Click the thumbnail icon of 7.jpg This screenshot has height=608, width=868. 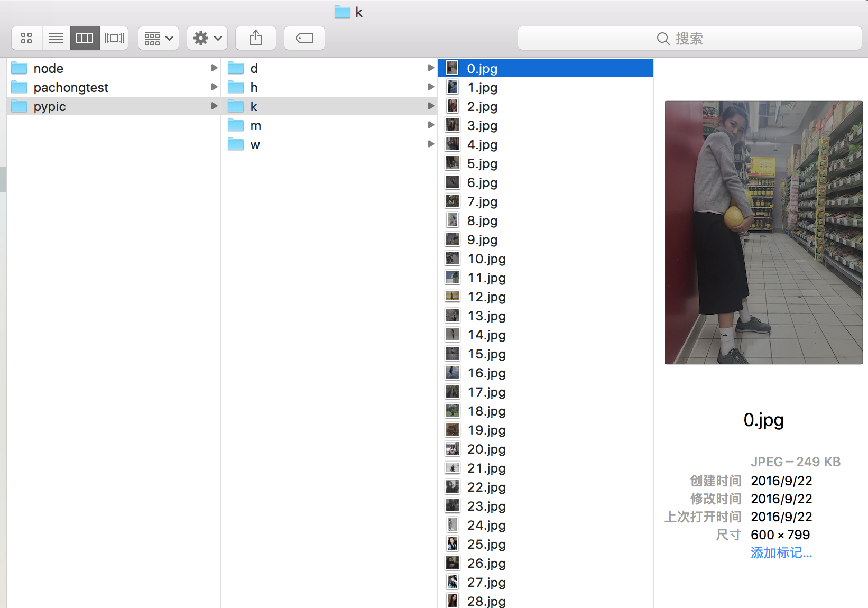coord(453,201)
